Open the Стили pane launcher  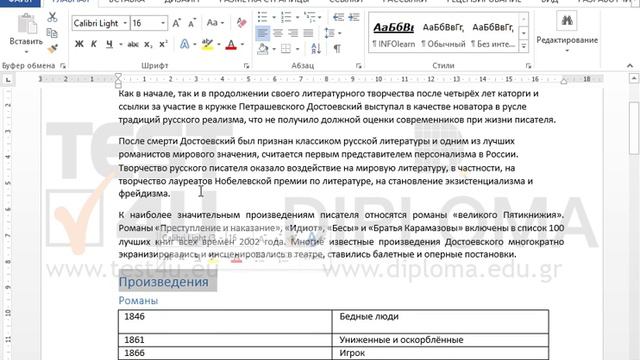(528, 66)
